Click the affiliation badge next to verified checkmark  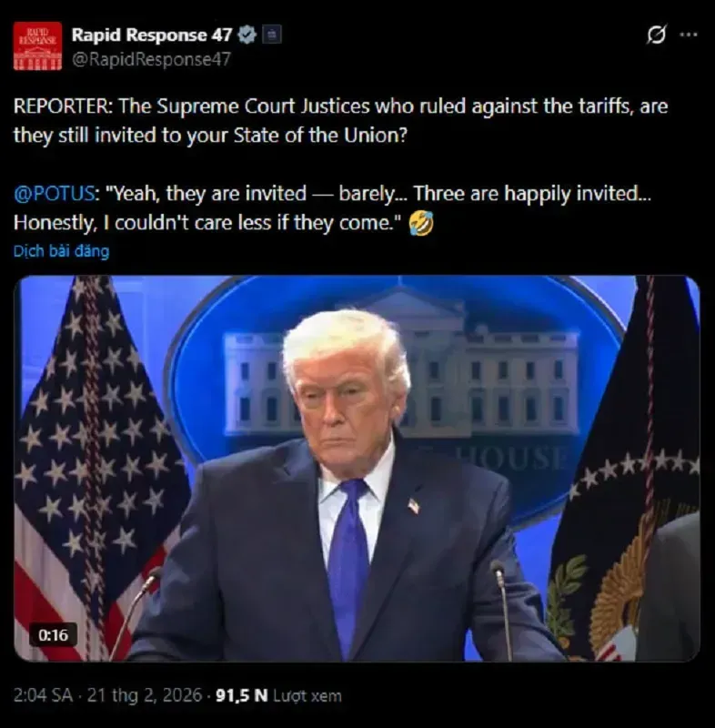pyautogui.click(x=272, y=35)
